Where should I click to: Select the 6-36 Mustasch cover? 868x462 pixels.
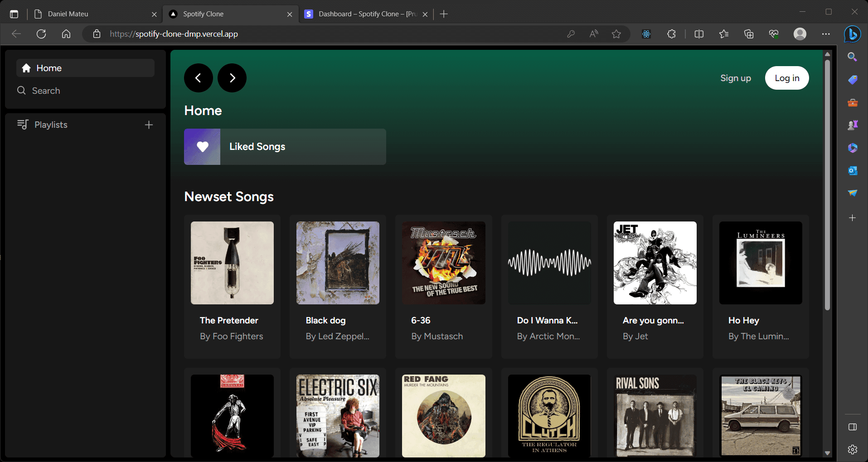point(444,263)
